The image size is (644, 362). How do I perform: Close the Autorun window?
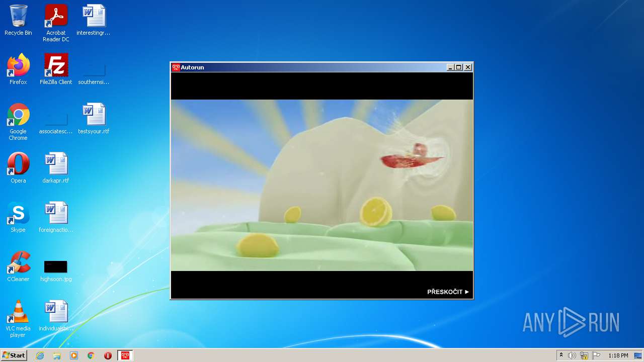point(468,67)
